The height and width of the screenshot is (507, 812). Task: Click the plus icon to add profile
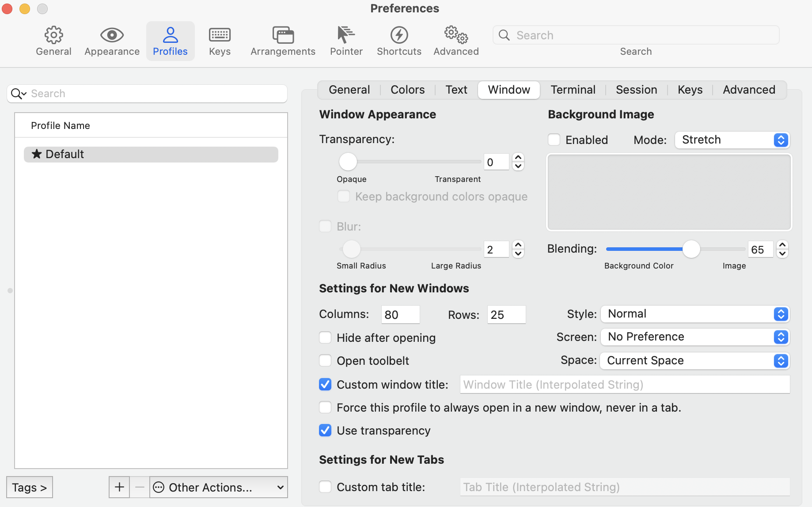119,487
